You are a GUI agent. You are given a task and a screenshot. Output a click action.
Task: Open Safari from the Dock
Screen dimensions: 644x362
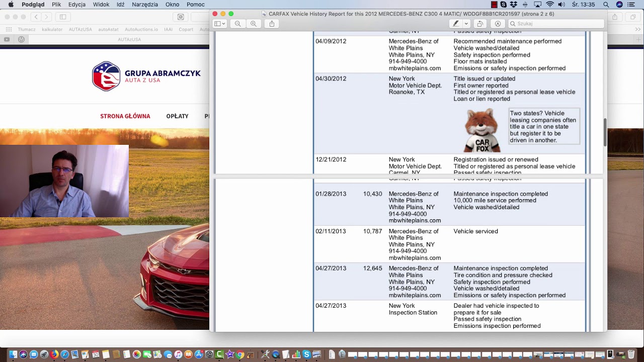[64, 354]
